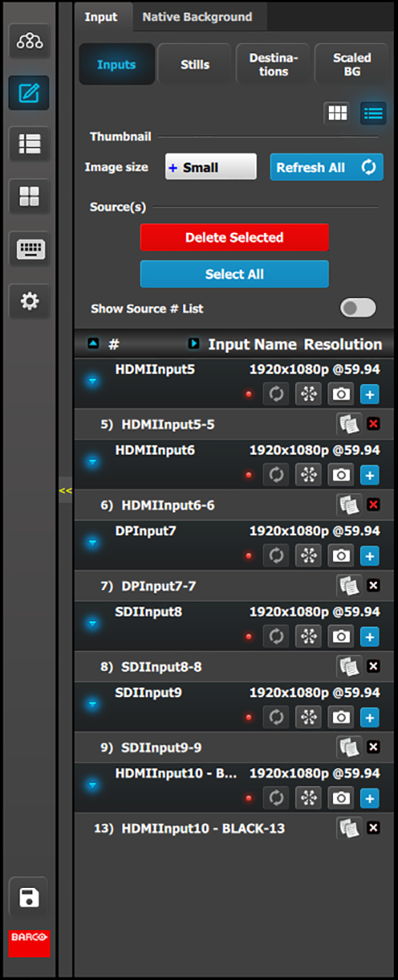Image resolution: width=398 pixels, height=980 pixels.
Task: Click the red Delete Selected button
Action: tap(234, 237)
